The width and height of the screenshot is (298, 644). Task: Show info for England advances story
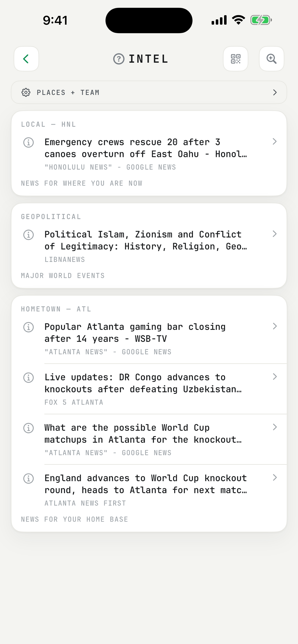pyautogui.click(x=29, y=478)
